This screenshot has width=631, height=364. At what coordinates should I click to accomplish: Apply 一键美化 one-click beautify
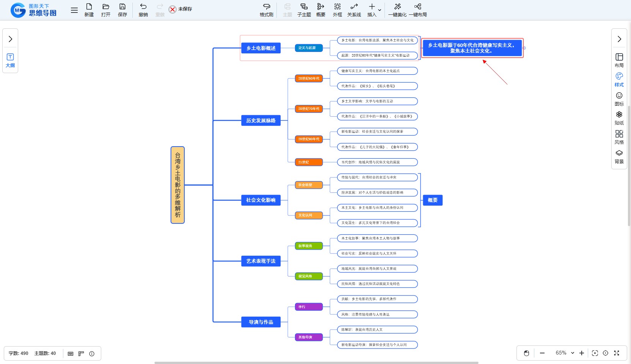[397, 10]
